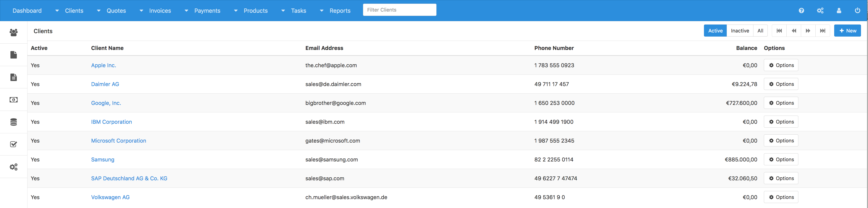Expand the Invoices menu dropdown arrow
This screenshot has width=868, height=208.
click(x=141, y=11)
